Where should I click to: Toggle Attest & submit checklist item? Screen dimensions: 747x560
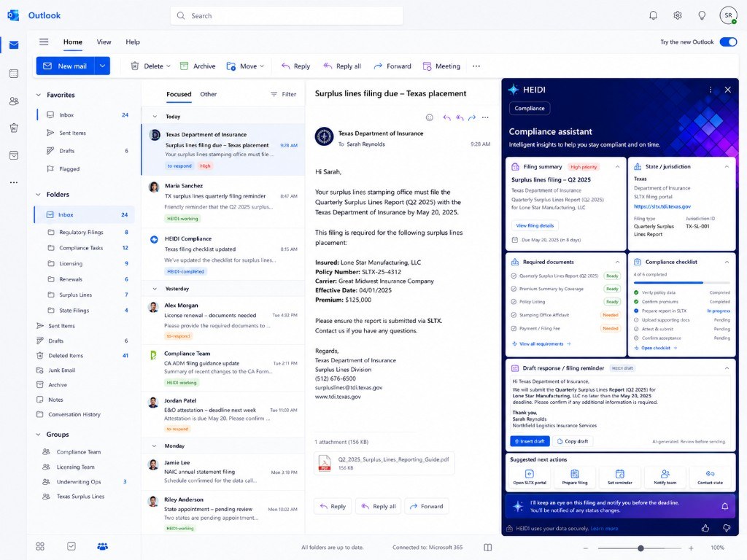tap(636, 329)
